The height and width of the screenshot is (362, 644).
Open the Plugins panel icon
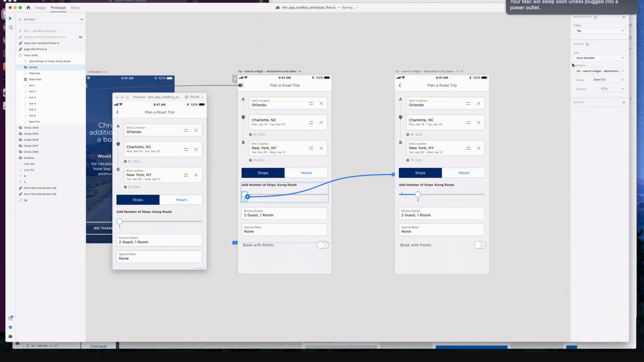(x=10, y=336)
